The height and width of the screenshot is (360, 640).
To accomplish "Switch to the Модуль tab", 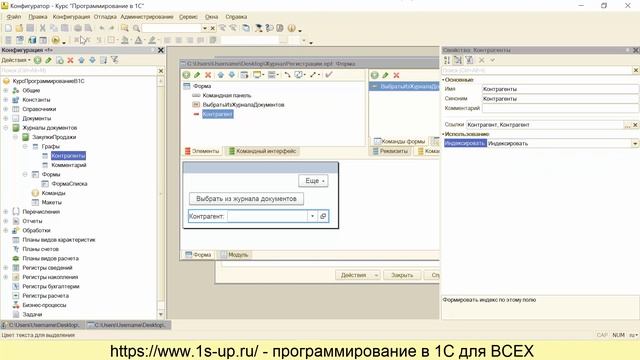I will [x=234, y=255].
